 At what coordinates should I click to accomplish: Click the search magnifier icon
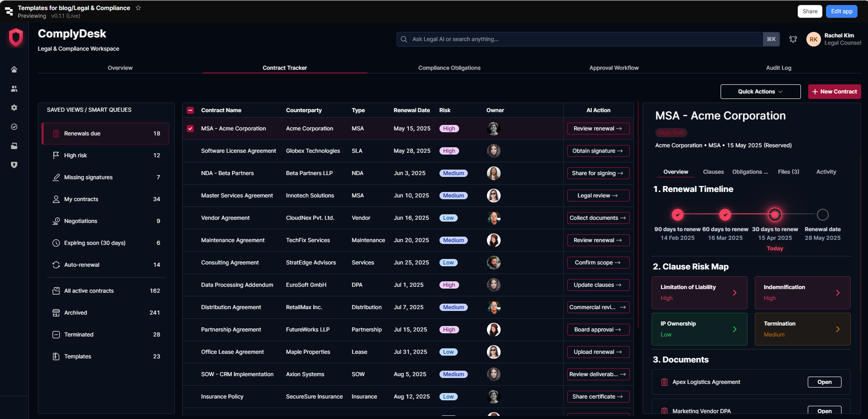pos(404,39)
